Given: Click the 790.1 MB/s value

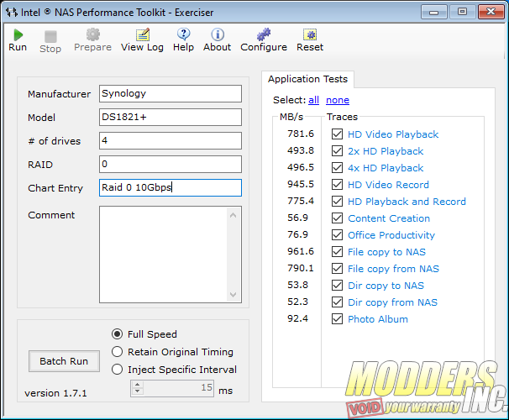Looking at the screenshot, I should click(301, 268).
